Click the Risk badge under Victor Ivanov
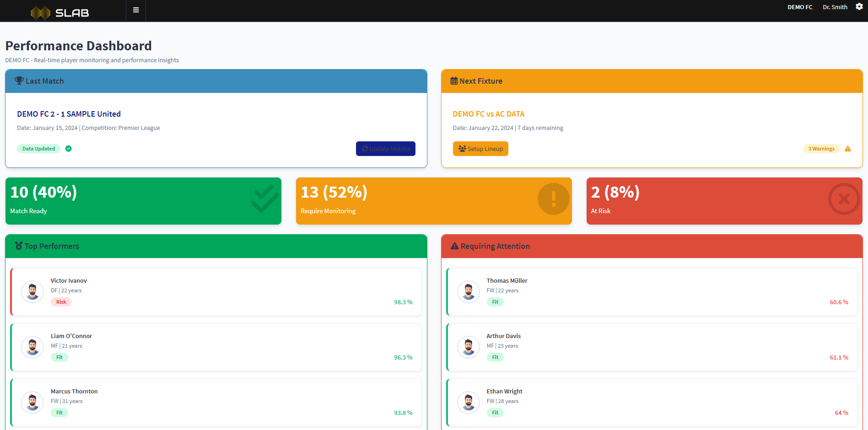 61,302
